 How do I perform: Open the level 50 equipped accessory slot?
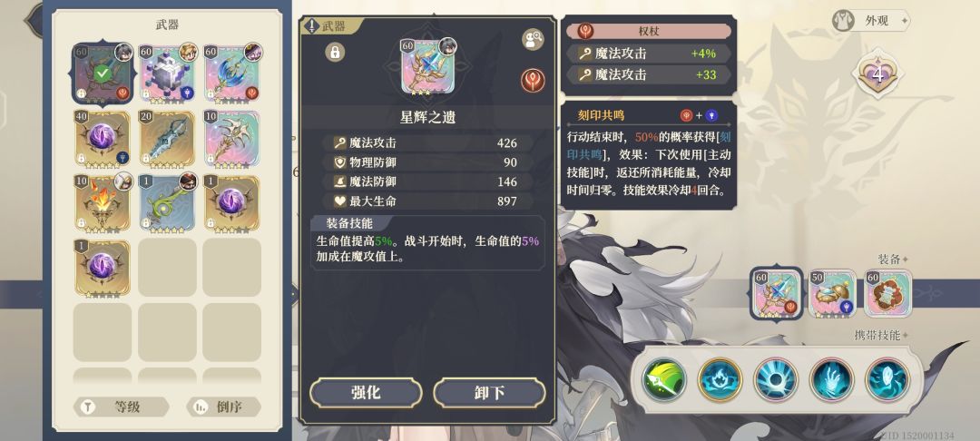click(832, 293)
